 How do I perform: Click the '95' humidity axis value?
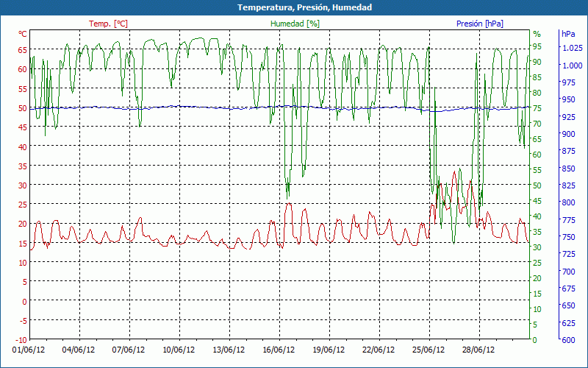[x=537, y=46]
